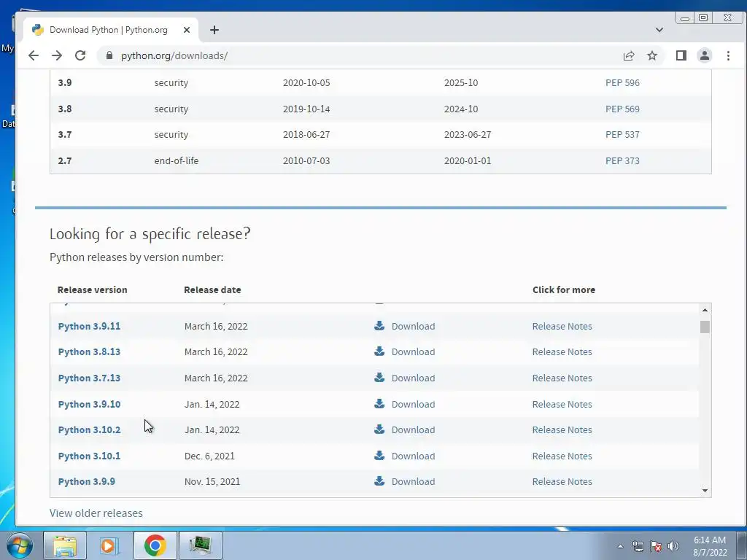Open the PEP 569 link
Image resolution: width=747 pixels, height=560 pixels.
[x=622, y=109]
